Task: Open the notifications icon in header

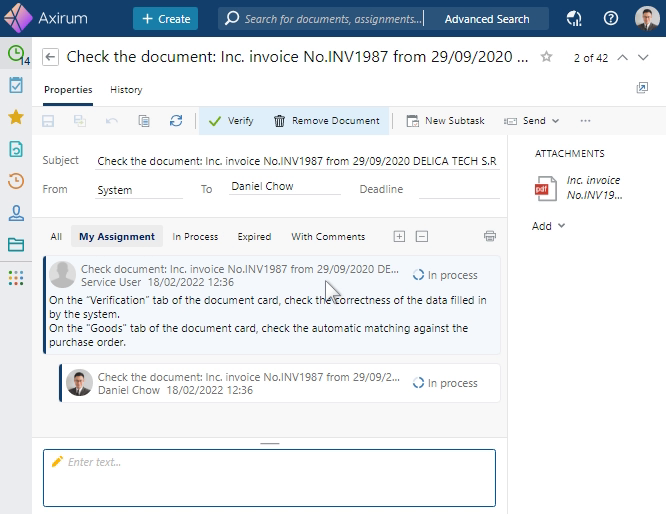Action: point(574,18)
